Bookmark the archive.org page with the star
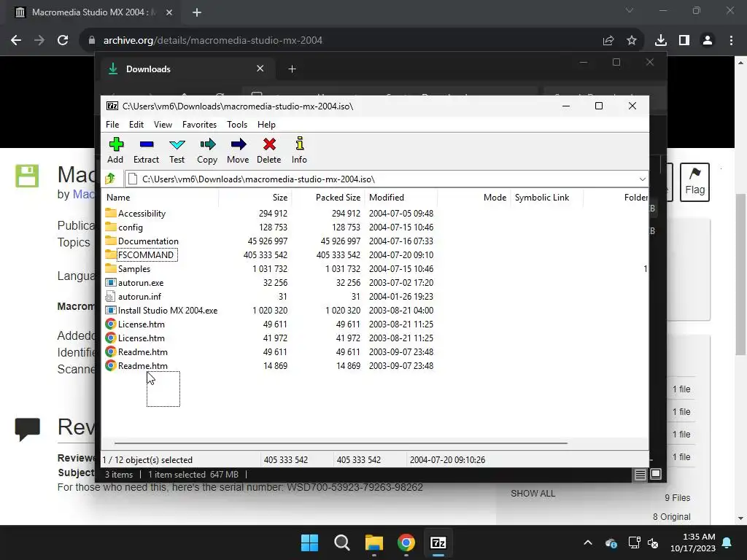Screen dimensions: 747x560 (x=632, y=41)
